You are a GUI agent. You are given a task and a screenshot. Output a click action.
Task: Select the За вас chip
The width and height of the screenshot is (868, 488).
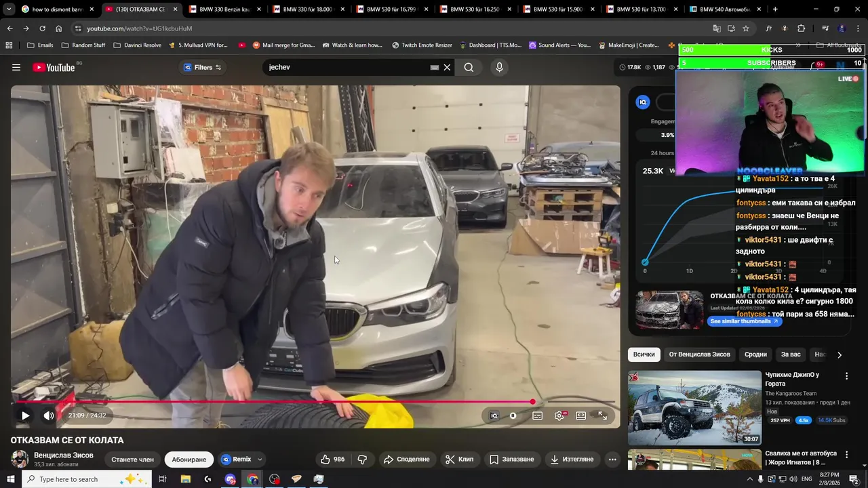pos(791,354)
